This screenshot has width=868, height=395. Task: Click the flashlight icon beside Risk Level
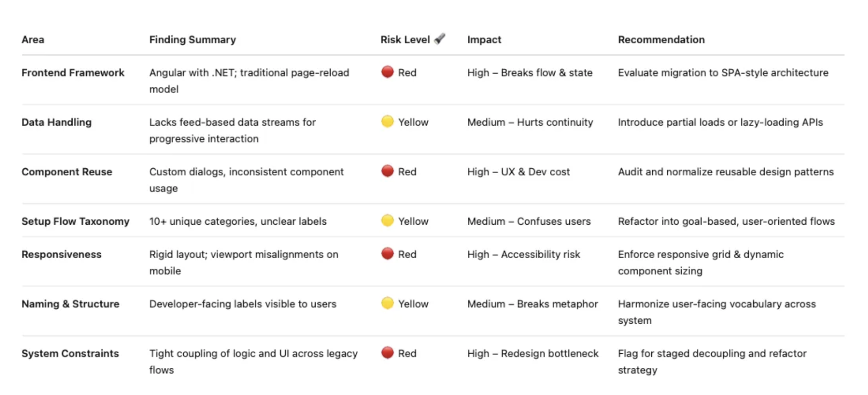tap(440, 39)
